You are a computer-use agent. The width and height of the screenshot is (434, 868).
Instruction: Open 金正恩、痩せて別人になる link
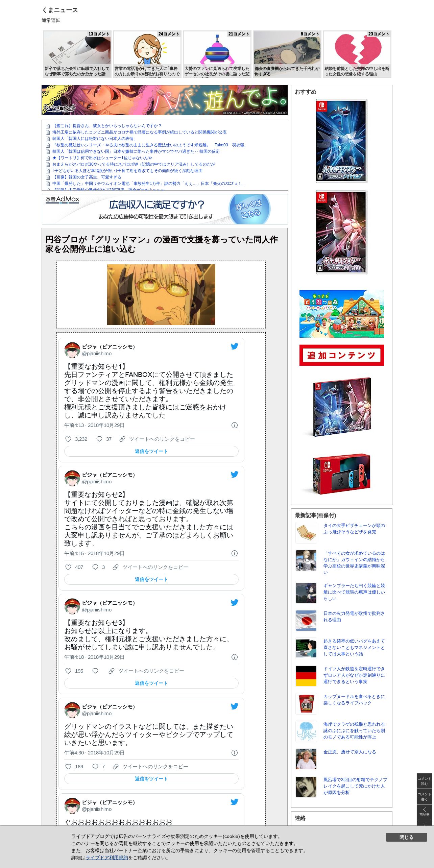(349, 752)
